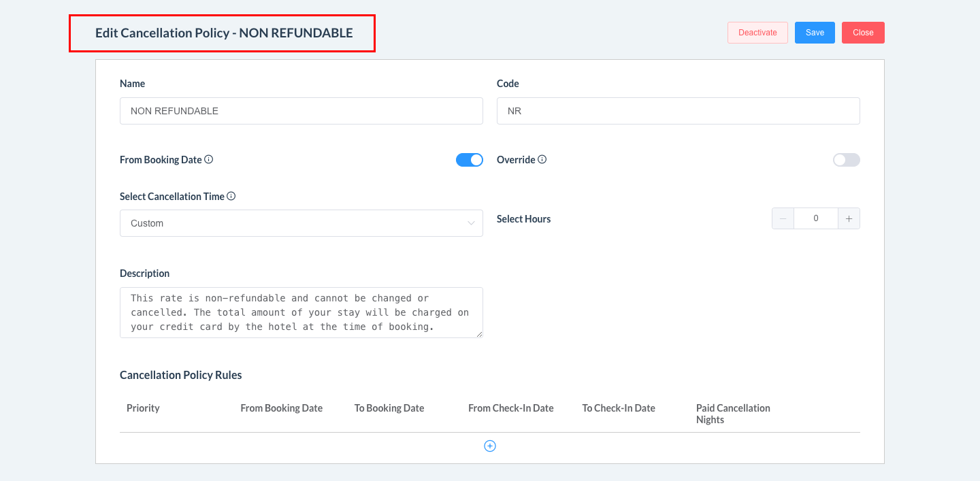The width and height of the screenshot is (980, 481).
Task: Save the cancellation policy
Action: tap(815, 33)
